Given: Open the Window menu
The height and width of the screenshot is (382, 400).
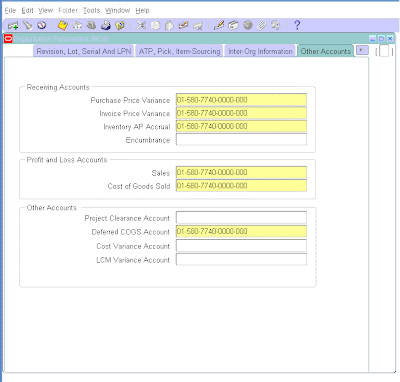Looking at the screenshot, I should coord(117,11).
